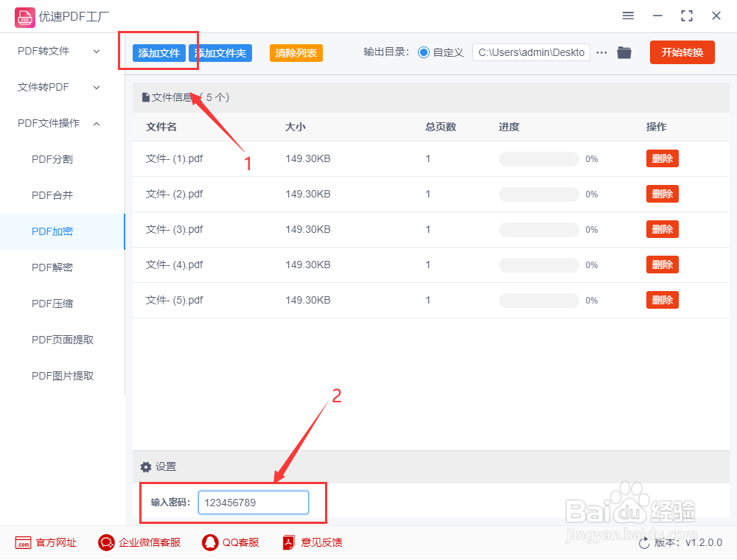Viewport: 737px width, 560px height.
Task: Open the output folder browse icon
Action: (x=624, y=52)
